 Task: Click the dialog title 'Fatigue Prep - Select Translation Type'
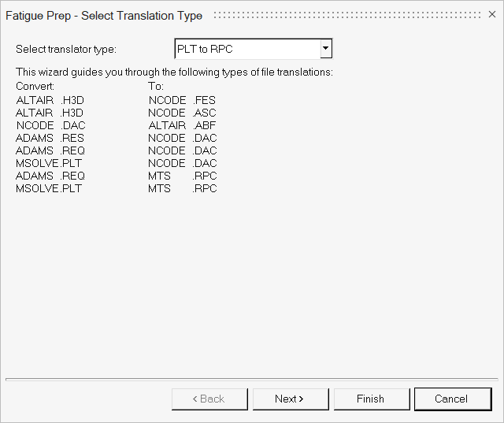(x=104, y=16)
